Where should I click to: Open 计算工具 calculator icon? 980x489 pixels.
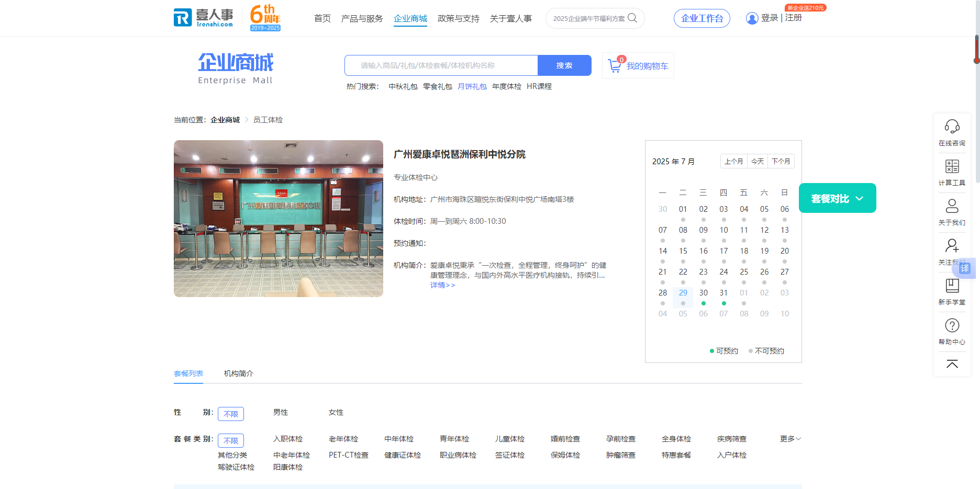952,166
